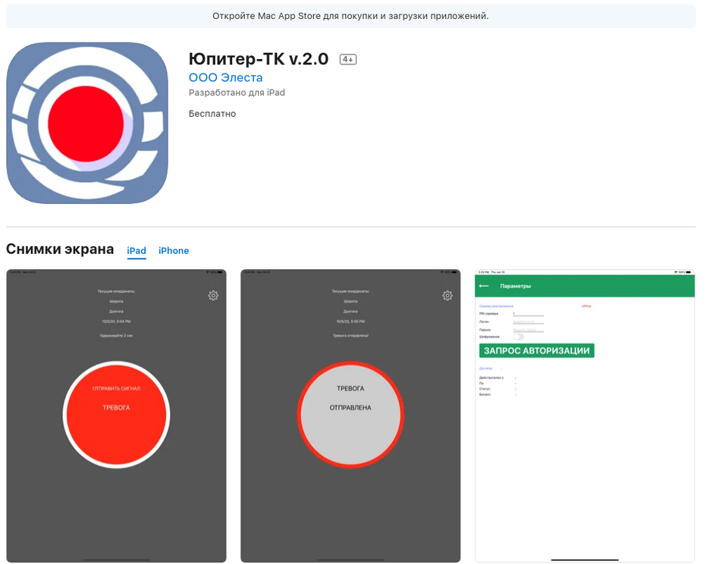Click the Снимки экрана heading
Viewport: 728px width, 564px height.
tap(60, 249)
